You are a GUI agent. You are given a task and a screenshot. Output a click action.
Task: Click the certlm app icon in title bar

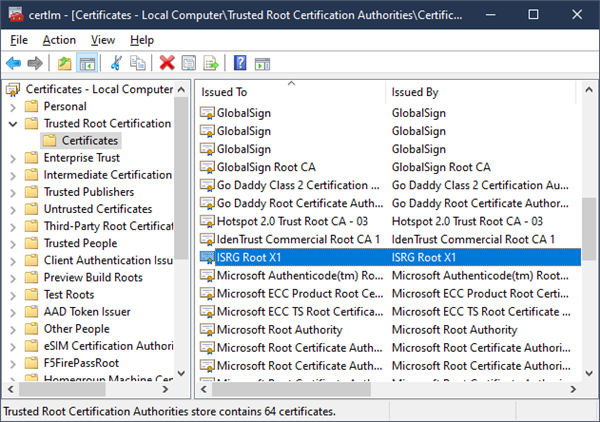[16, 15]
